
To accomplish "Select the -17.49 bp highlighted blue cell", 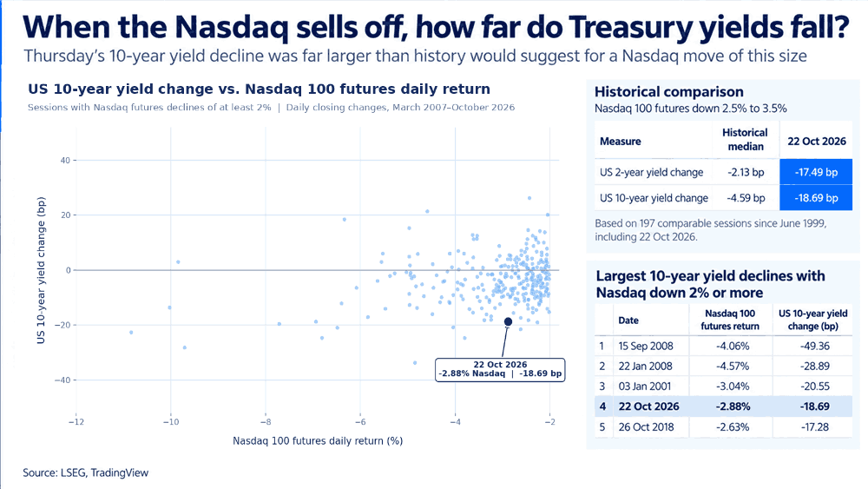I will click(816, 172).
